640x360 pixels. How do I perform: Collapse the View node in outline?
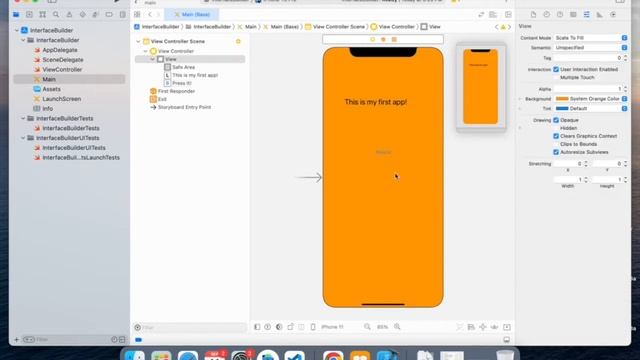(x=153, y=59)
